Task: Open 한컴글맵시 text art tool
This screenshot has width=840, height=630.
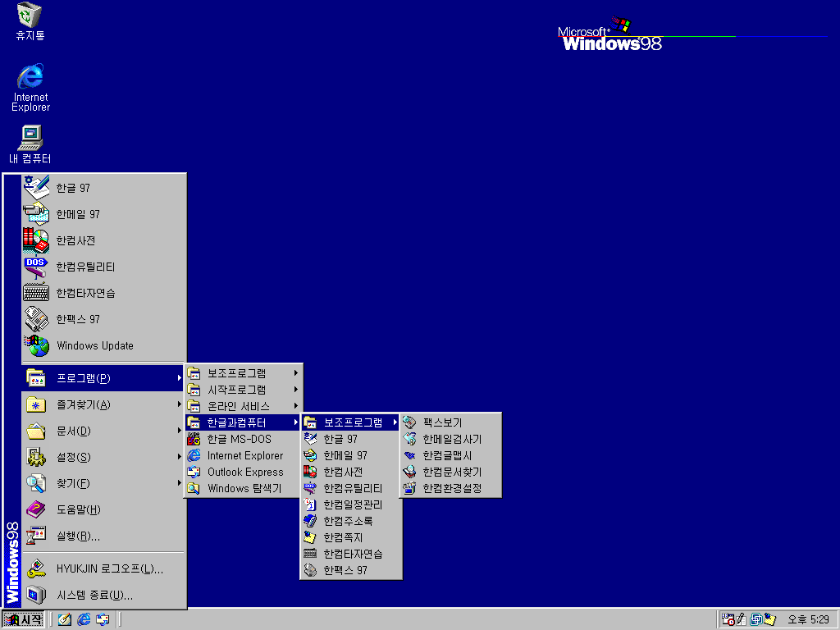Action: (450, 455)
